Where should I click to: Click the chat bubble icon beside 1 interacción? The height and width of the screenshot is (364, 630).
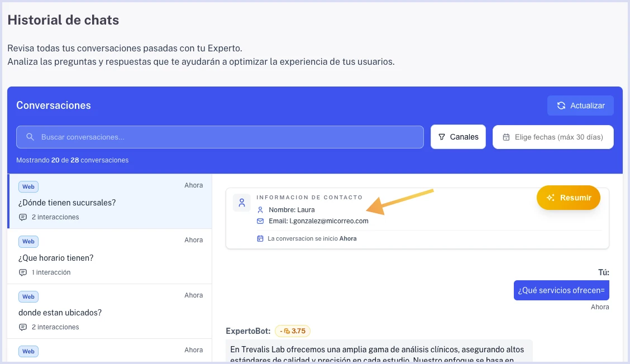23,272
